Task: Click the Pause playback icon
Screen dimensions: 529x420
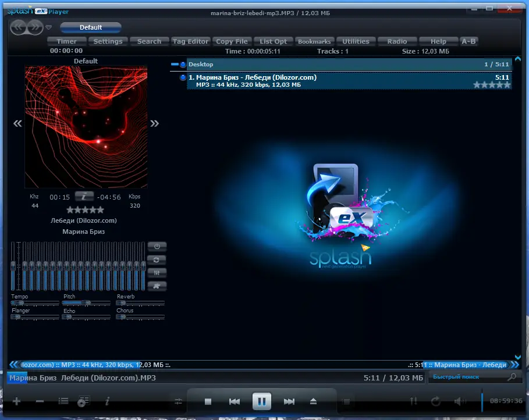Action: 261,401
